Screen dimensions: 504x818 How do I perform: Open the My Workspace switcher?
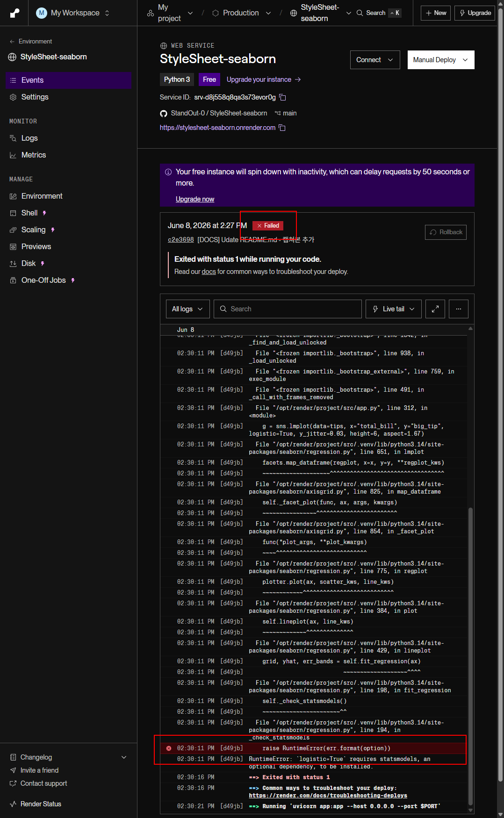point(73,13)
